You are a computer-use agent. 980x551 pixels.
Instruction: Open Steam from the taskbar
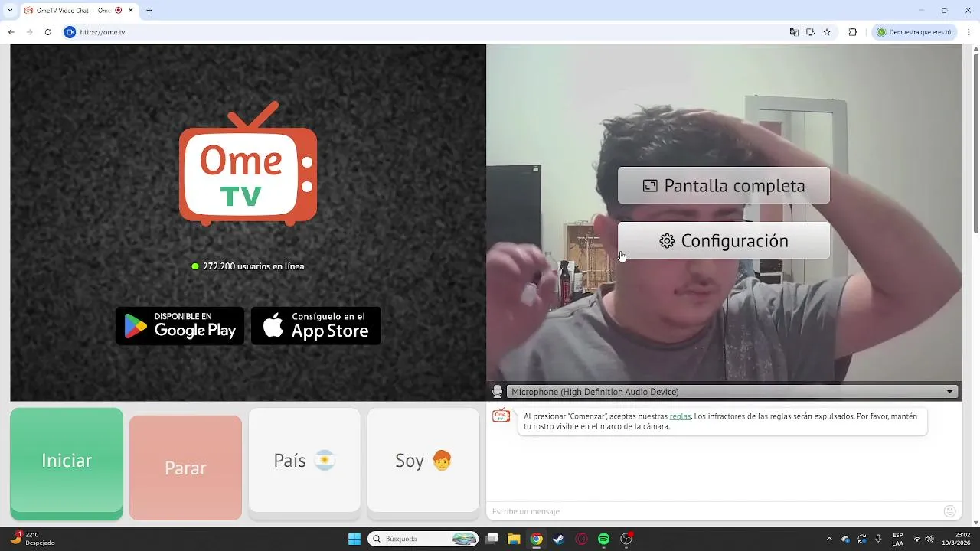click(559, 539)
